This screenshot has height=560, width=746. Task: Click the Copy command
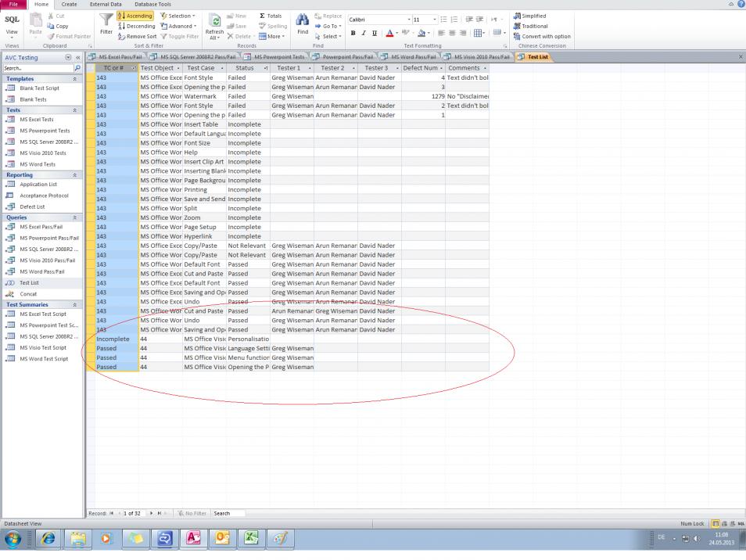pos(58,26)
